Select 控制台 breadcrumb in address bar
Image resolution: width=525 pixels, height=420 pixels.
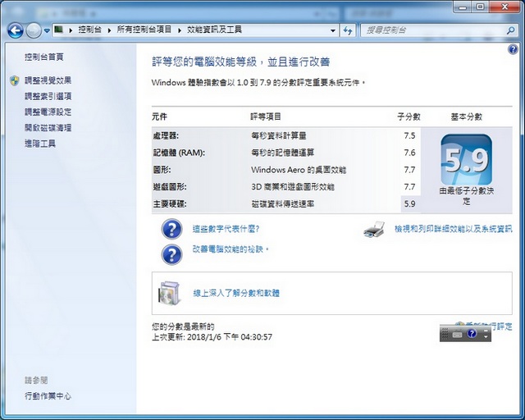[x=89, y=30]
